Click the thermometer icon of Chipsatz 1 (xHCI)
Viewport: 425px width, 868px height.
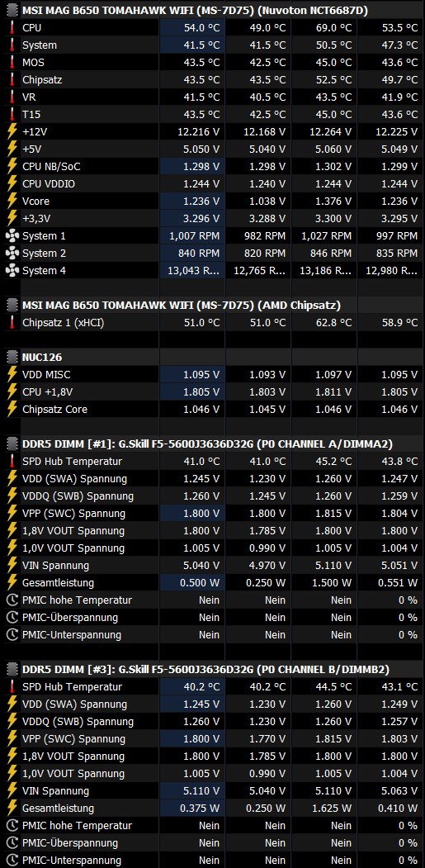pos(12,323)
